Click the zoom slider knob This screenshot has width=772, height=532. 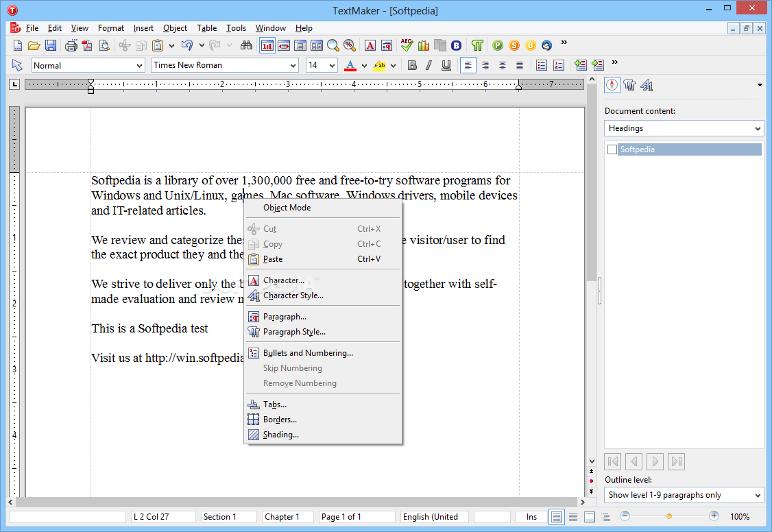click(x=669, y=516)
